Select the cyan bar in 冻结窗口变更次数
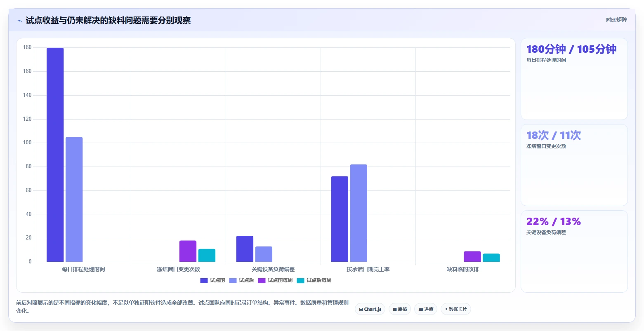 [x=207, y=255]
